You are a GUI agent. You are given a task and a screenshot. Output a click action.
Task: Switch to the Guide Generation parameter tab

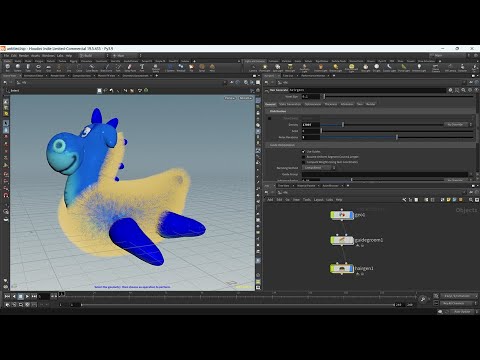tap(290, 104)
